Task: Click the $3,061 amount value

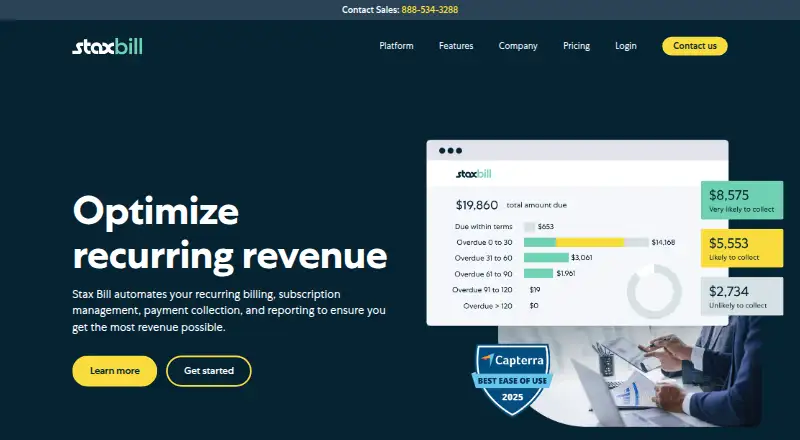Action: click(582, 258)
